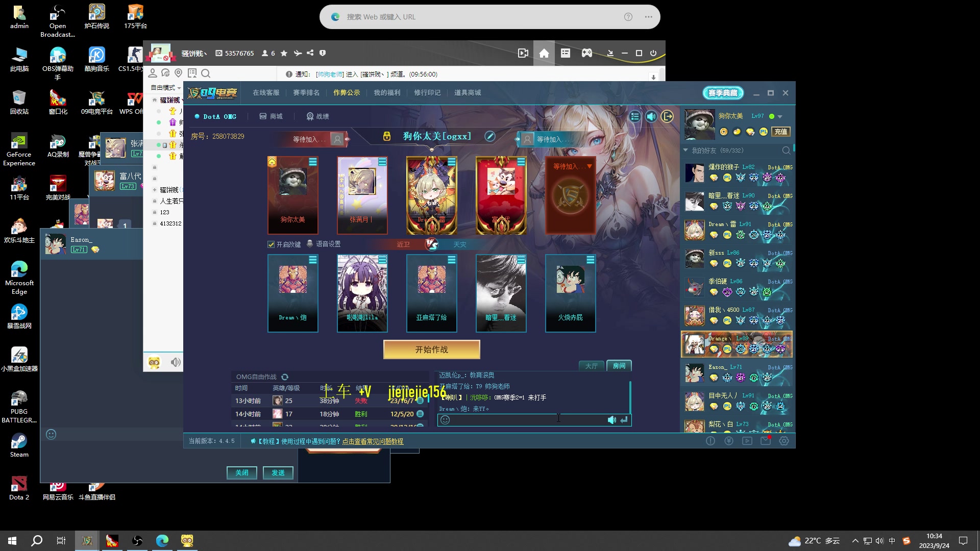The height and width of the screenshot is (551, 980).
Task: Open 道具商城 menu item
Action: coord(468,93)
